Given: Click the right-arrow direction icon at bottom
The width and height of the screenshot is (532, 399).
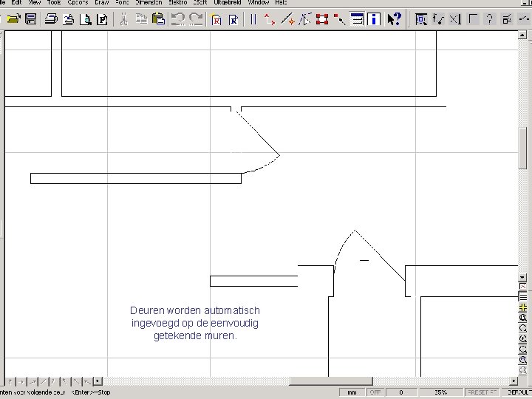Looking at the screenshot, I should (x=21, y=382).
